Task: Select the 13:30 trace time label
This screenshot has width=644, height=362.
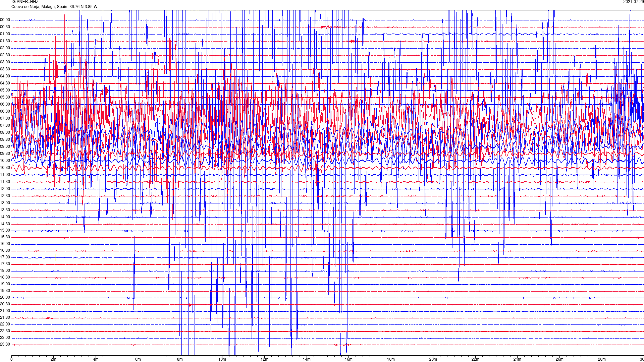Action: [5, 210]
